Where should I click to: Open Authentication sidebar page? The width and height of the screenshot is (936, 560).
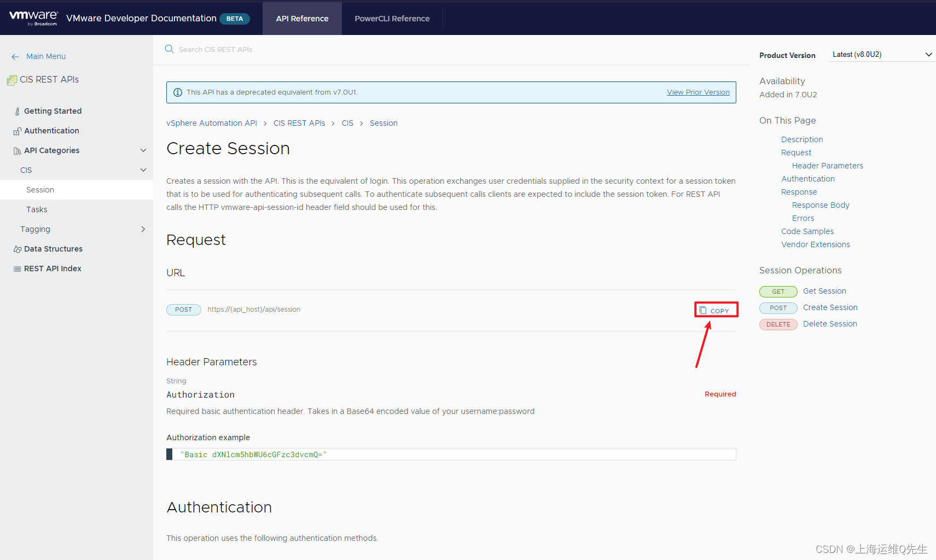click(x=51, y=131)
